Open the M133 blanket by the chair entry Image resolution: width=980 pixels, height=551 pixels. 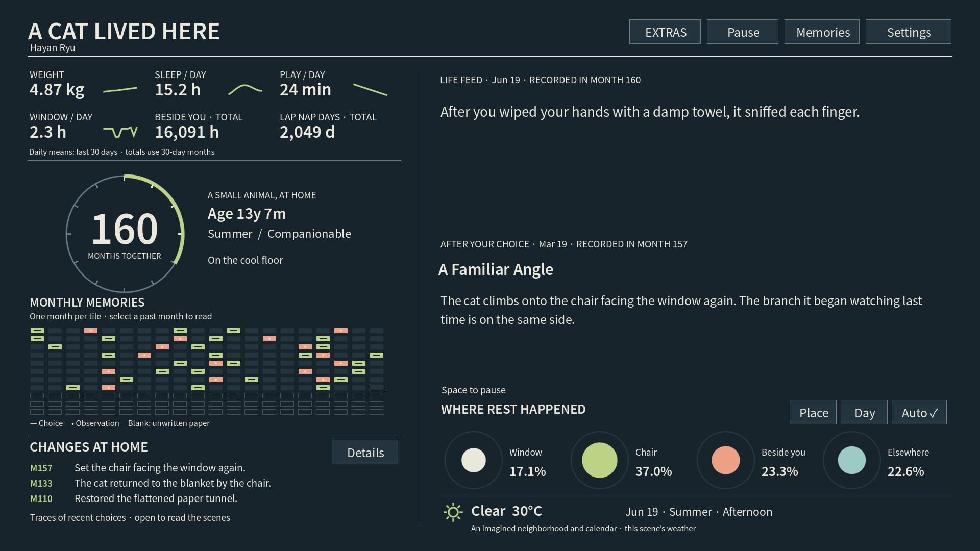pyautogui.click(x=151, y=483)
